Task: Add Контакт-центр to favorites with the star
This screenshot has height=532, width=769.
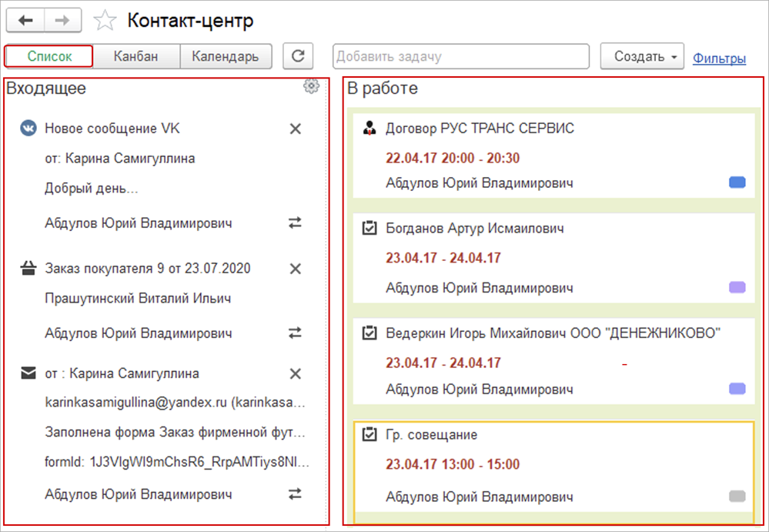Action: click(x=105, y=21)
